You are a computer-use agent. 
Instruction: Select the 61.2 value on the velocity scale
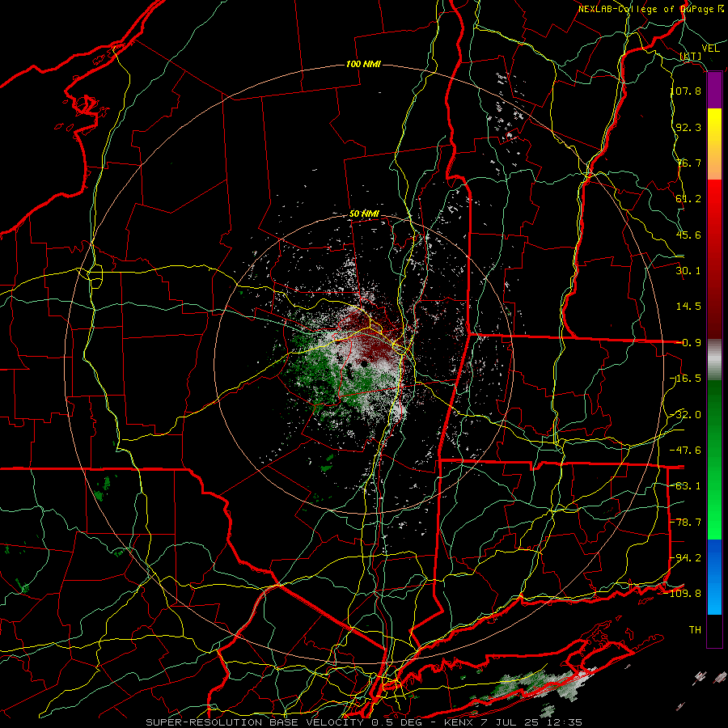689,199
